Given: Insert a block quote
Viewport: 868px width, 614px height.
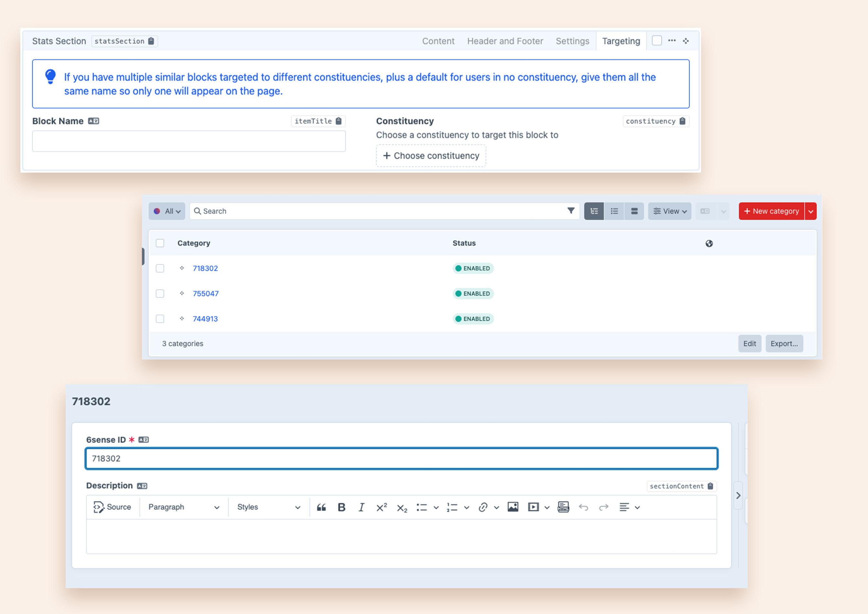Looking at the screenshot, I should [321, 507].
